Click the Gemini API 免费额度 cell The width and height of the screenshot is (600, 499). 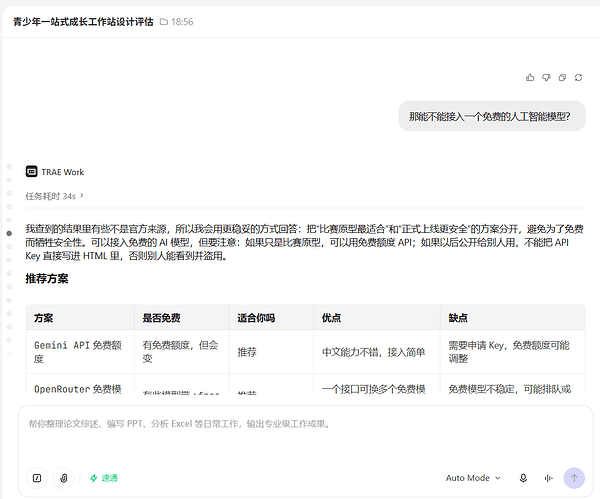80,352
